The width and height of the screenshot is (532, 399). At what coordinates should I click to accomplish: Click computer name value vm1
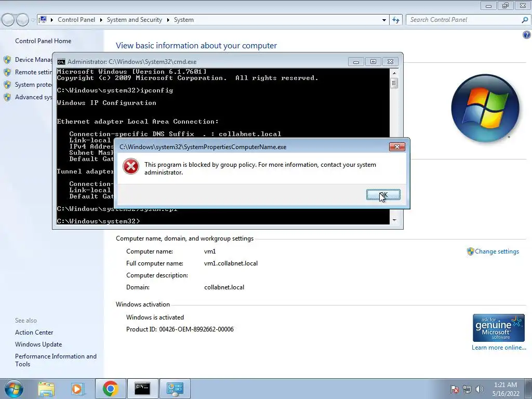[x=210, y=251]
